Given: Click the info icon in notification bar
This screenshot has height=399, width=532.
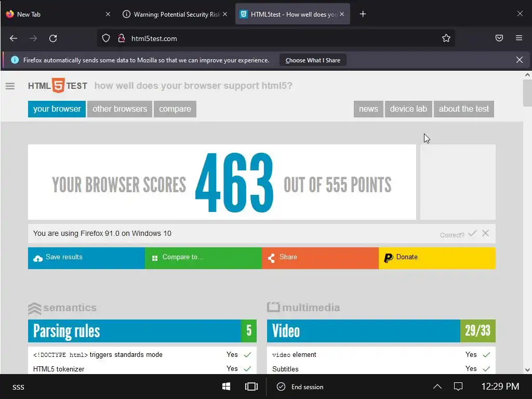Looking at the screenshot, I should pos(15,60).
